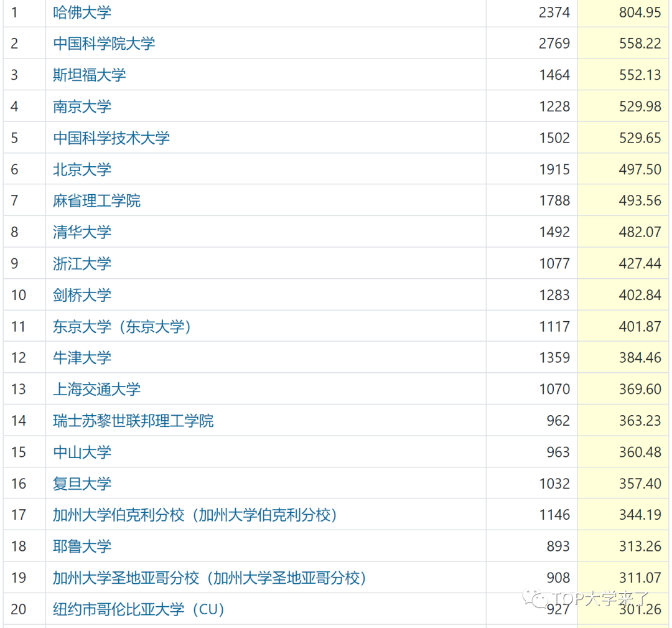Select the 南京大学 link
This screenshot has height=628, width=672.
pyautogui.click(x=82, y=106)
